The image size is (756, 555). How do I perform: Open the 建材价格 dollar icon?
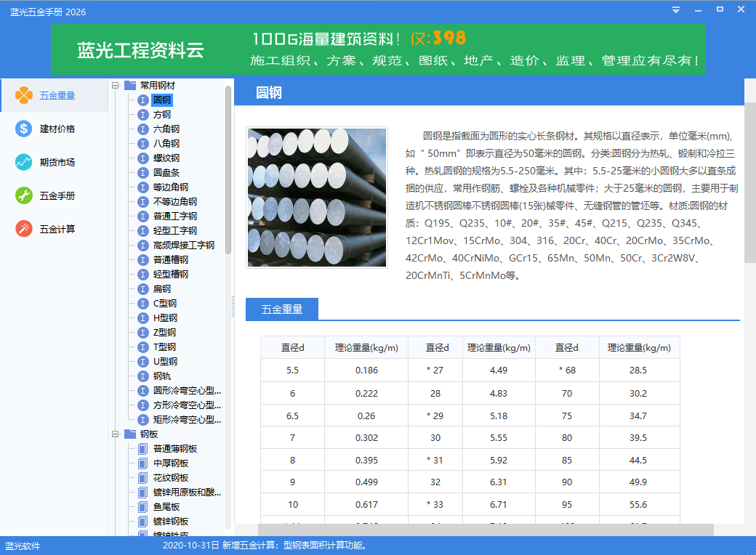pos(24,129)
